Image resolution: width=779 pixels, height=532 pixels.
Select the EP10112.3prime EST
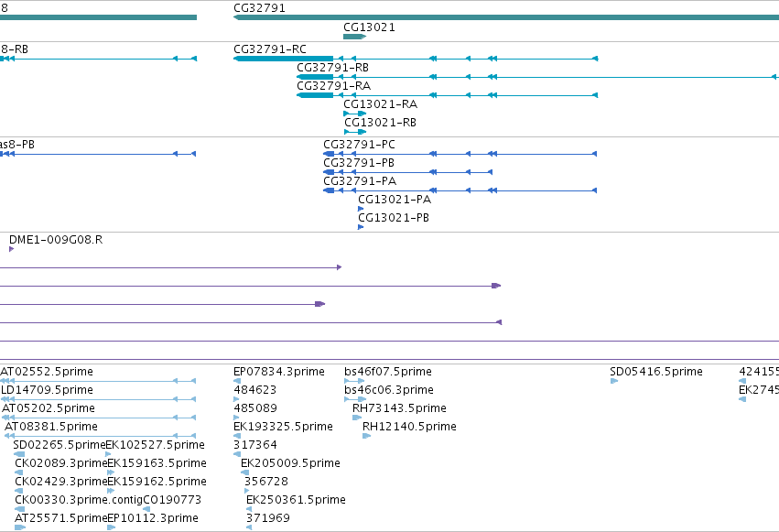pyautogui.click(x=112, y=527)
